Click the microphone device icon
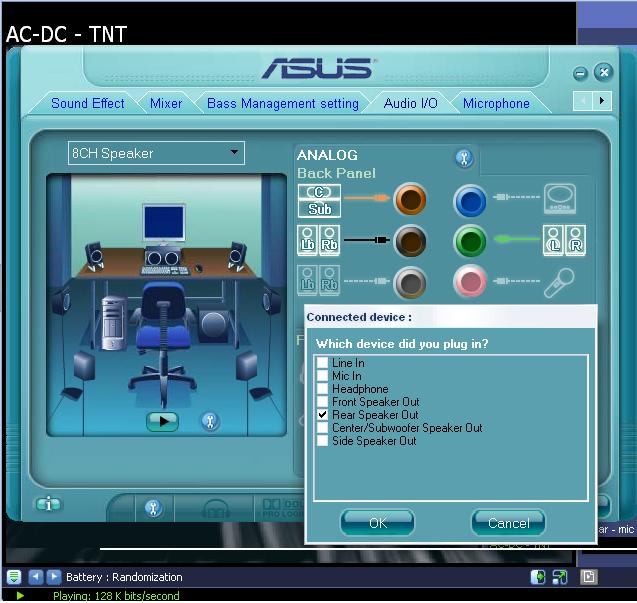637x603 pixels. tap(559, 282)
